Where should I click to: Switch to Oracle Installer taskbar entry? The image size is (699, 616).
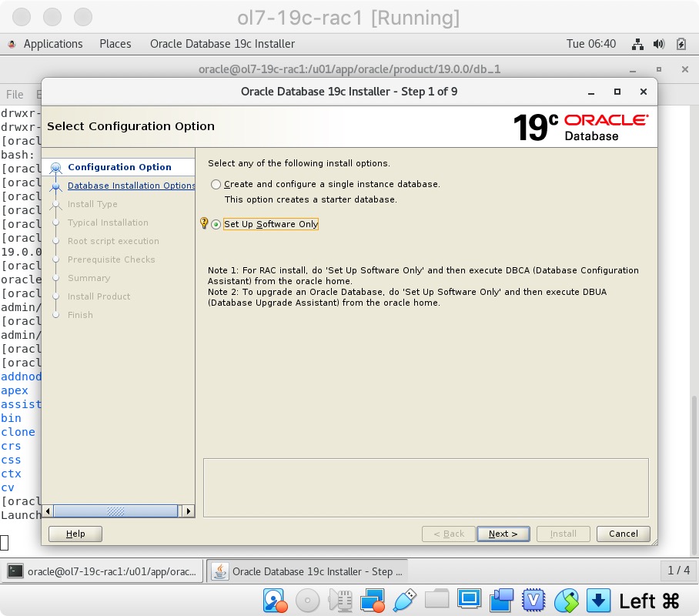[308, 571]
